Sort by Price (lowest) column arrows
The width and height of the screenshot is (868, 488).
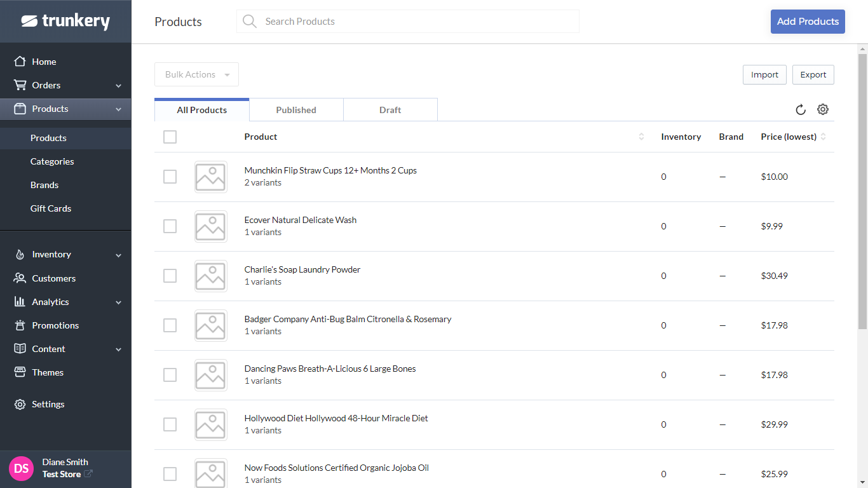[824, 137]
